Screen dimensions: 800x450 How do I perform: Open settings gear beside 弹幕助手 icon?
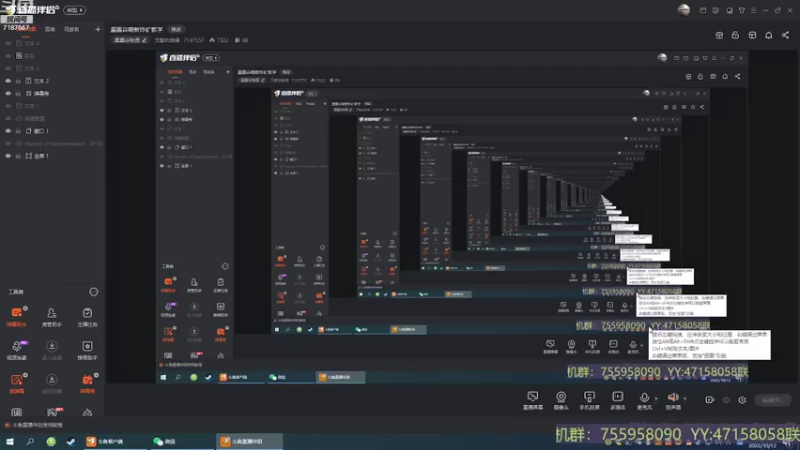click(x=25, y=308)
